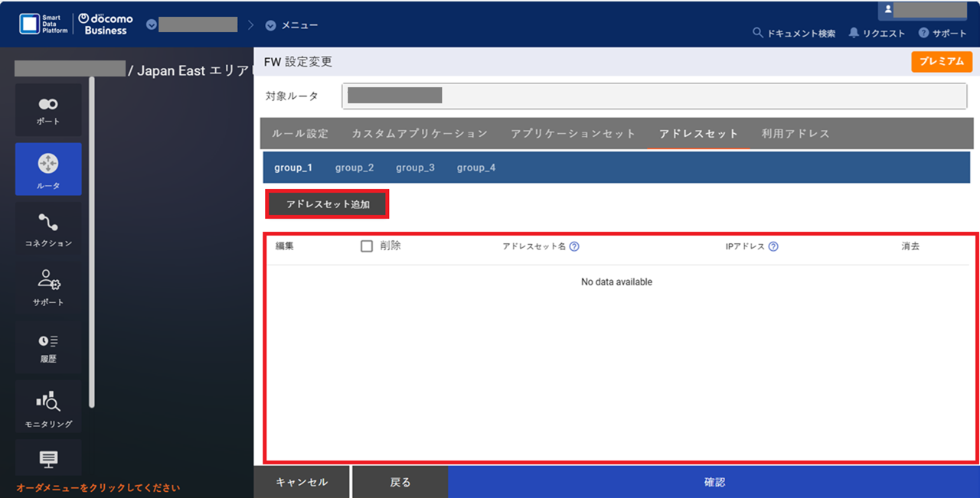Viewport: 980px width, 498px height.
Task: Click the help icon beside IPアドレス
Action: tap(773, 246)
